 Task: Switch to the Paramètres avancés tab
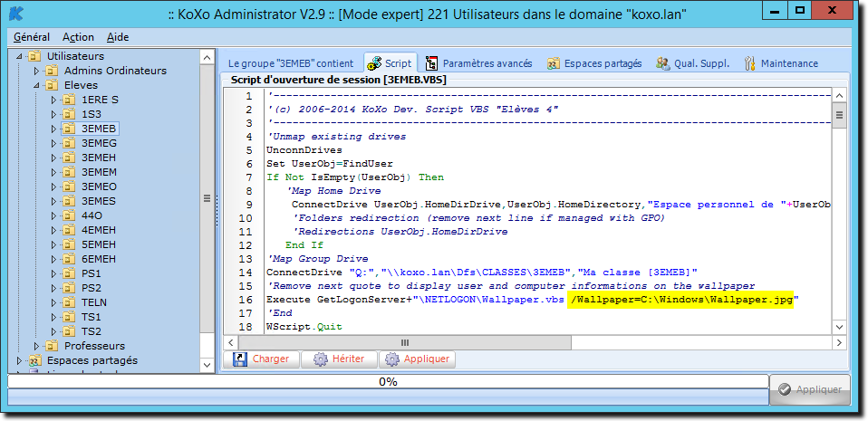[478, 63]
